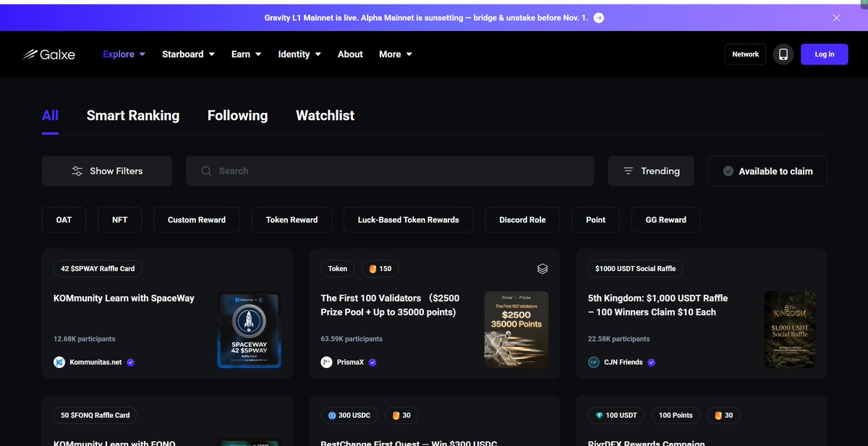This screenshot has height=446, width=868.
Task: Expand the Starboard dropdown menu
Action: point(188,54)
